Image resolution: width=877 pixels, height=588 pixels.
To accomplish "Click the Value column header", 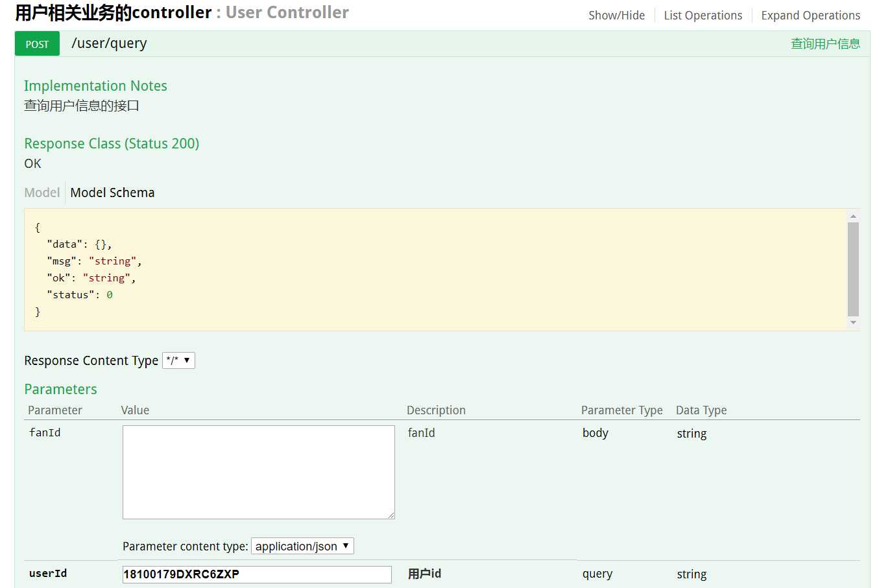I will 135,410.
